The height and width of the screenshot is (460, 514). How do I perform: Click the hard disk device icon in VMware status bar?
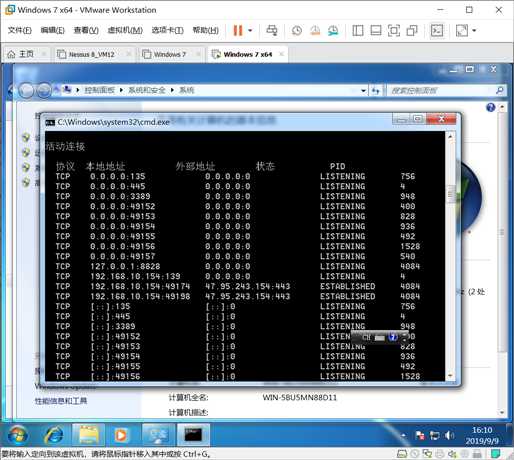pyautogui.click(x=402, y=454)
